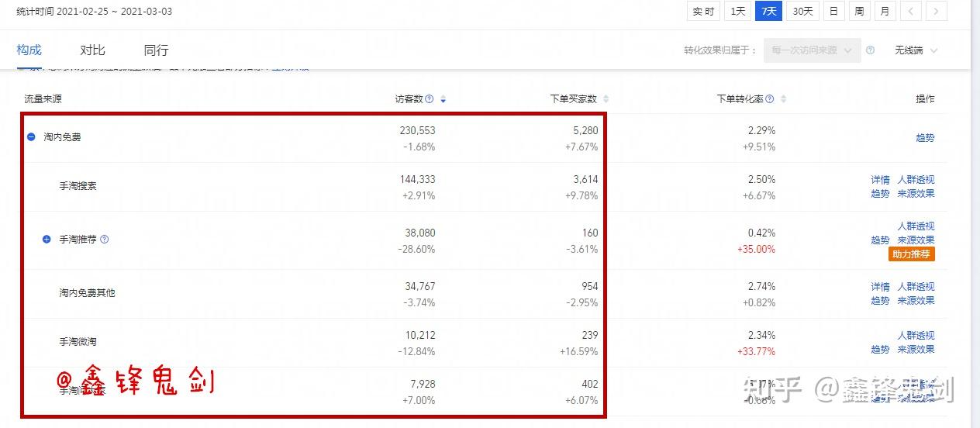This screenshot has height=428, width=980.
Task: Open 详情 link for 手淘搜索 row
Action: (880, 180)
